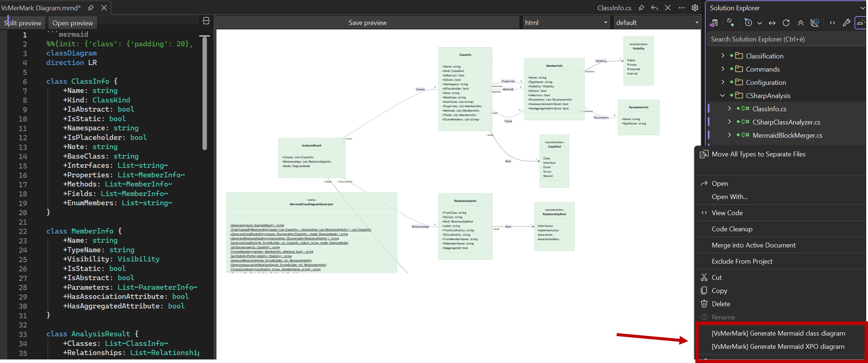The image size is (868, 363).
Task: Open Solution Explorer properties wrench icon
Action: pyautogui.click(x=846, y=23)
